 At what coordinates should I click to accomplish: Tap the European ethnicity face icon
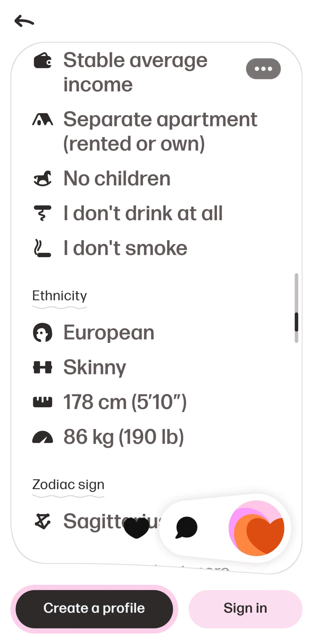[42, 332]
